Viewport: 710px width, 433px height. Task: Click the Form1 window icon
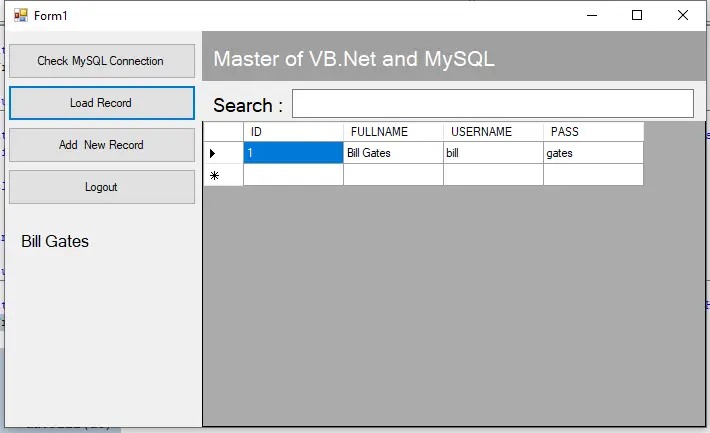tap(20, 16)
